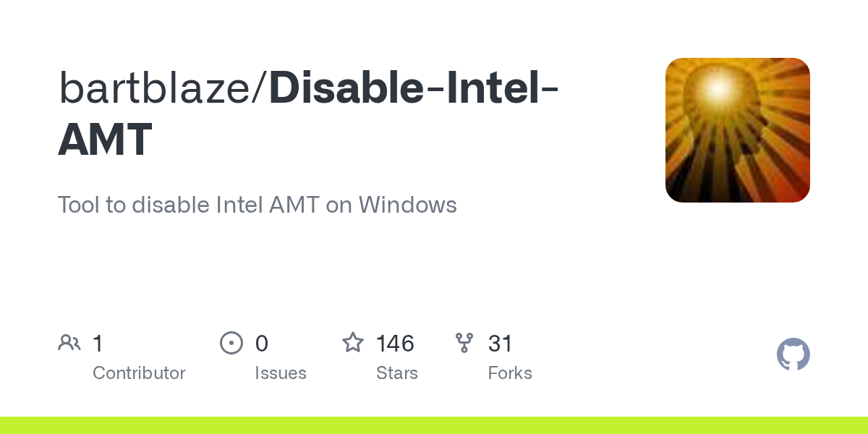Click the fork count "31"
The image size is (868, 434).
[500, 344]
